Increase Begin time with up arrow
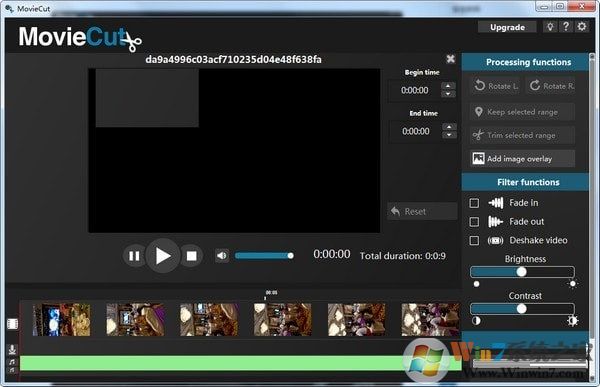600x387 pixels. [448, 86]
